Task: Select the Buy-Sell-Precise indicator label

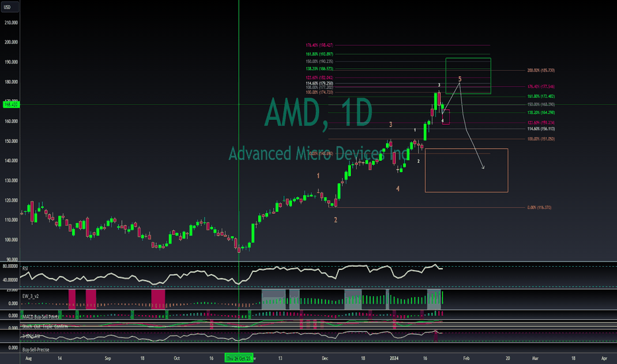Action: pos(36,349)
